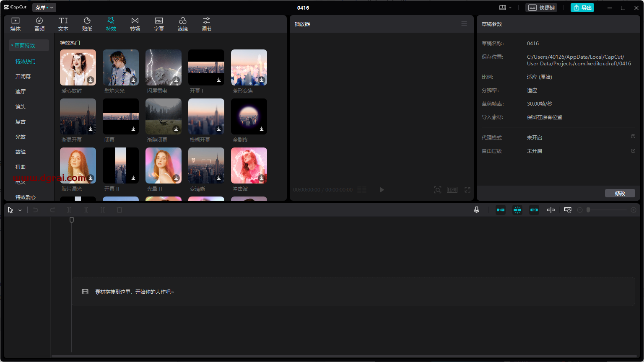Open the 贴纸 (Stickers) tab
The height and width of the screenshot is (362, 644).
coord(87,24)
